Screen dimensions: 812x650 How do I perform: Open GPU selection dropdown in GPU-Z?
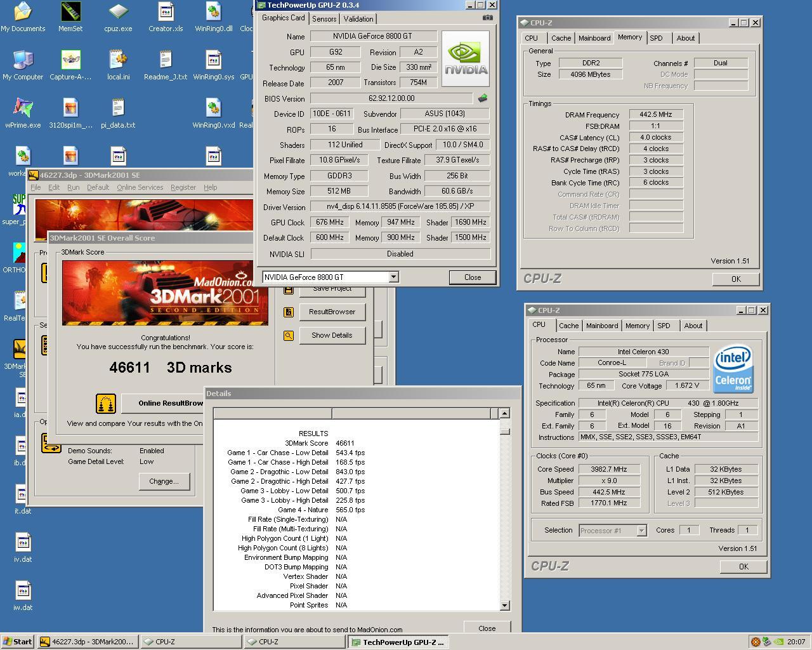(393, 277)
